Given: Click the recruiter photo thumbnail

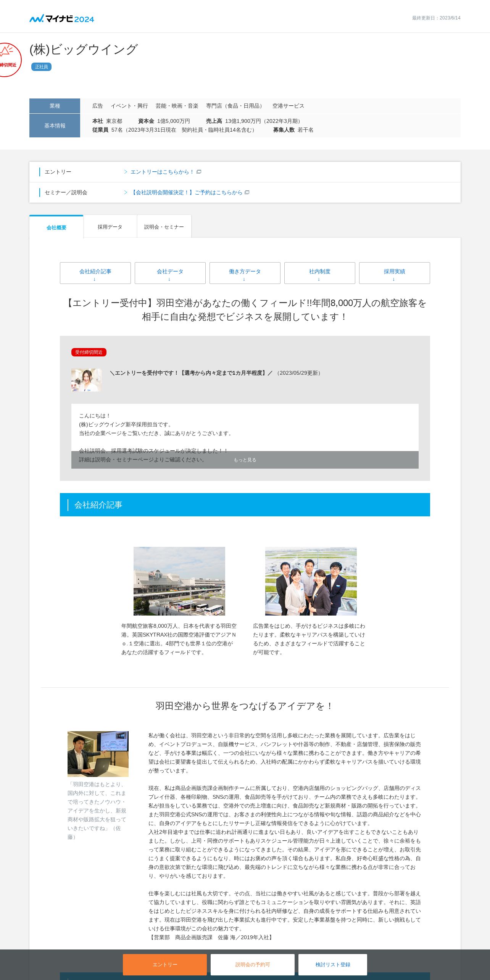Looking at the screenshot, I should point(87,380).
